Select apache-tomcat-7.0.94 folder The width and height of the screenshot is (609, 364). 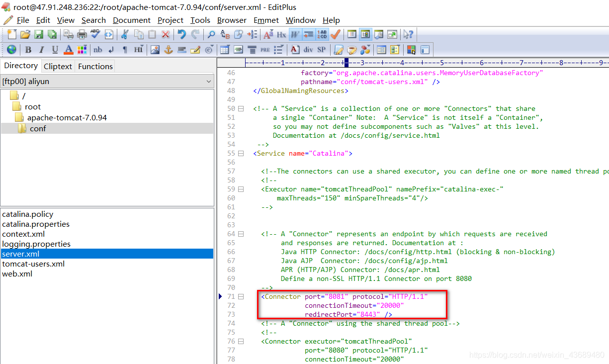(x=67, y=117)
